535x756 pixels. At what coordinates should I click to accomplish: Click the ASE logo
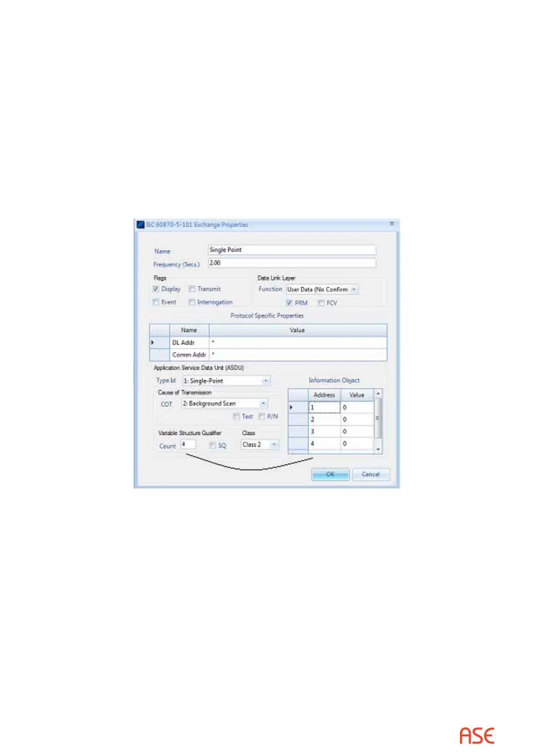(x=477, y=735)
